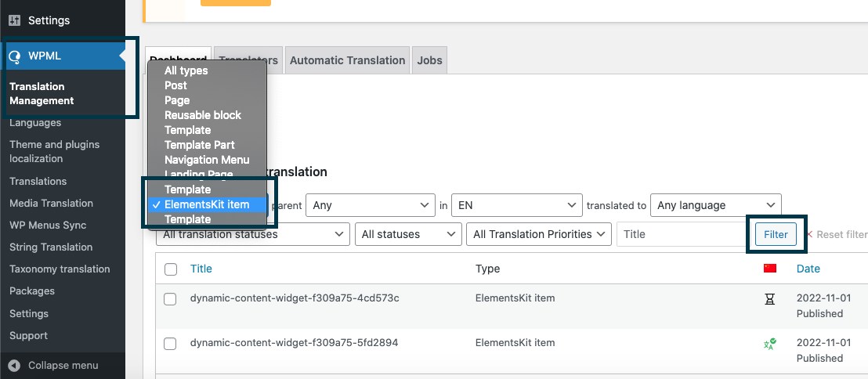Click the orange button at top

[x=235, y=3]
